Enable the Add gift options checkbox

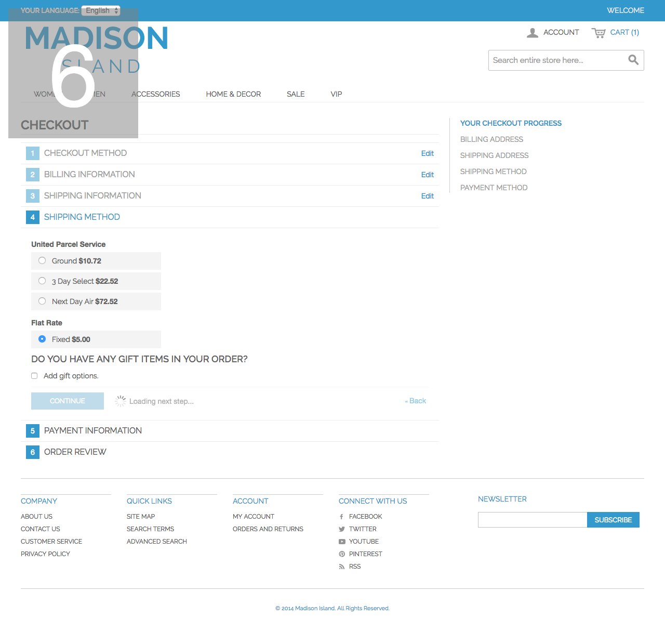pos(34,376)
